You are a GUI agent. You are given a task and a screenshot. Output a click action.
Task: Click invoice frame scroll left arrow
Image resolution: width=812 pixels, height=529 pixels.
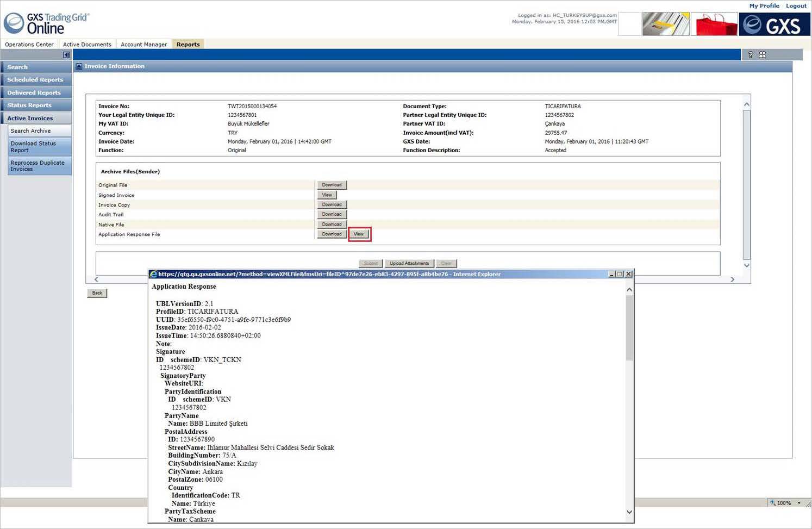click(x=96, y=279)
